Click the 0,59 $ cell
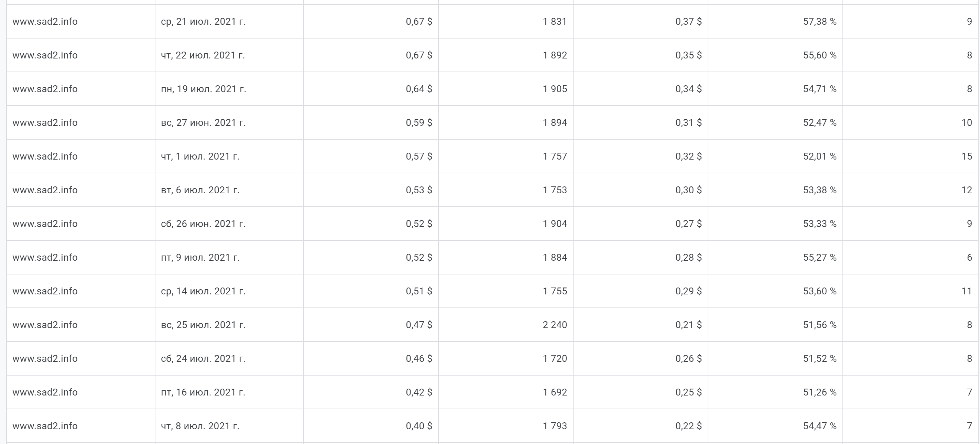The image size is (980, 444). click(419, 122)
